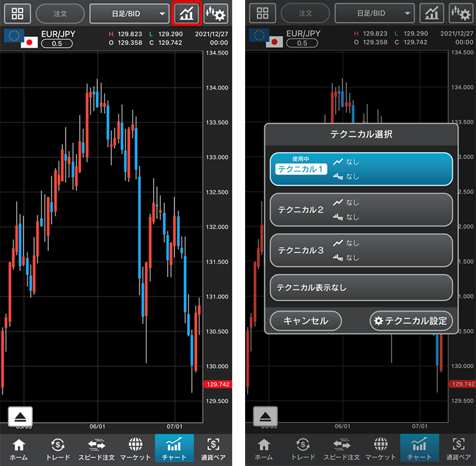
Task: Select テクニカル2 preset option
Action: (x=361, y=210)
